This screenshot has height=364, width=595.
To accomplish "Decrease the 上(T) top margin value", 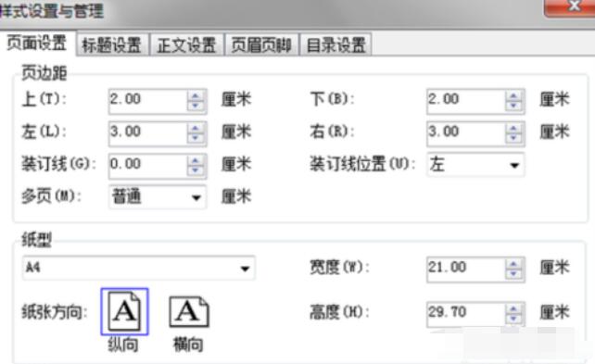I will click(196, 107).
